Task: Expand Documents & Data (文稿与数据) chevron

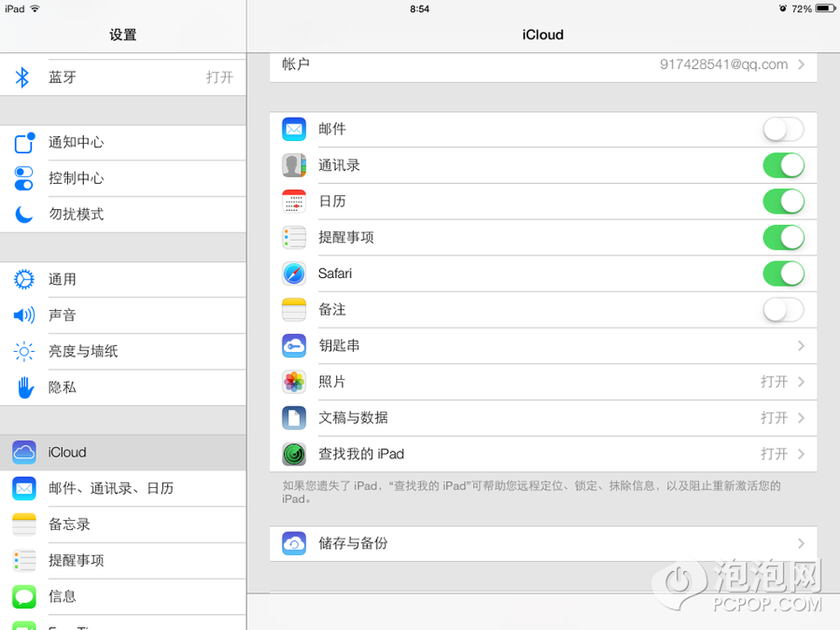Action: (801, 417)
